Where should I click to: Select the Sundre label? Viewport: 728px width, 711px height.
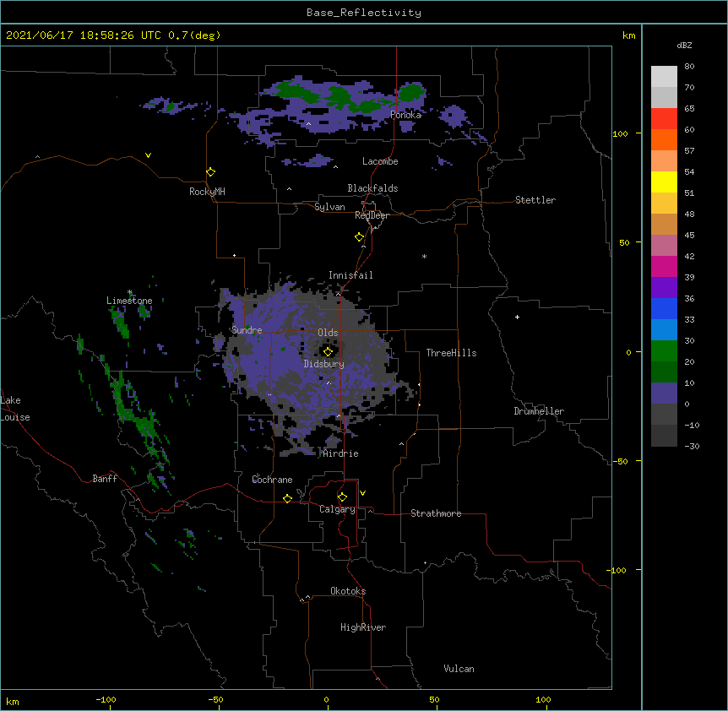247,330
